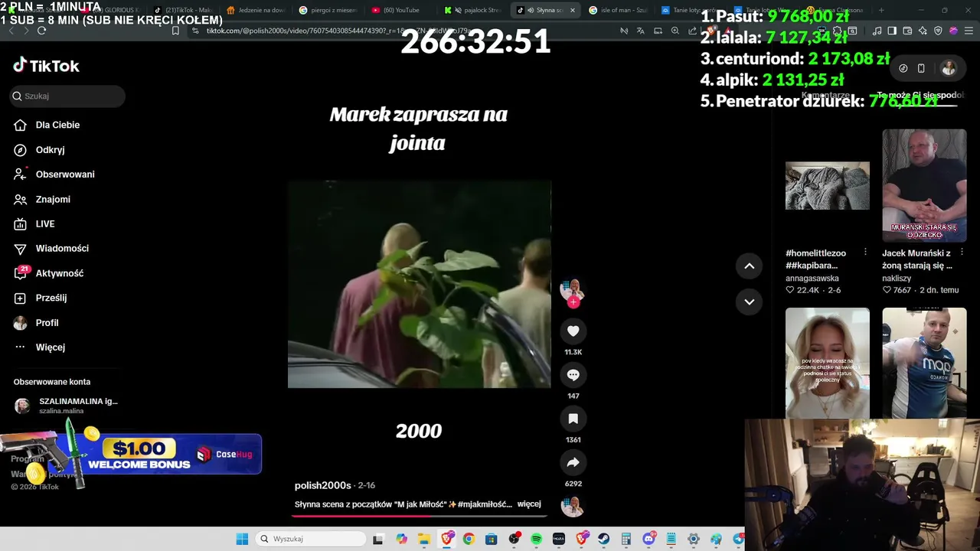This screenshot has width=980, height=551.
Task: Open Spotify from the taskbar
Action: coord(536,539)
